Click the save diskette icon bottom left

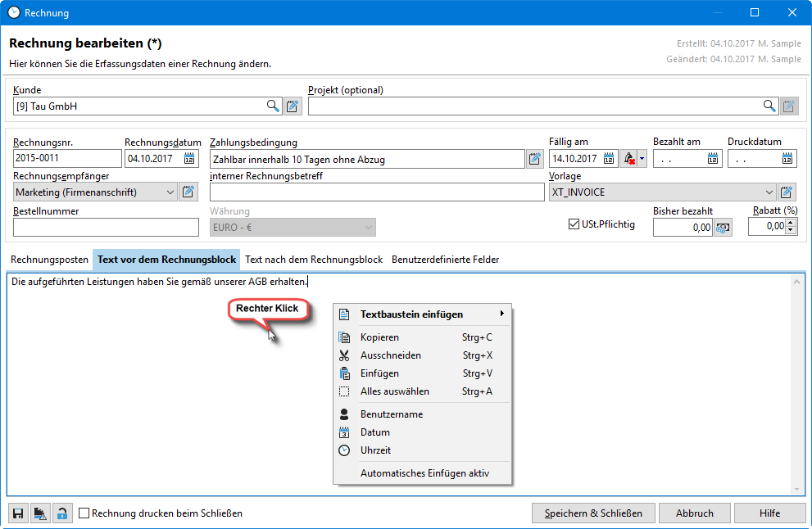tap(17, 513)
